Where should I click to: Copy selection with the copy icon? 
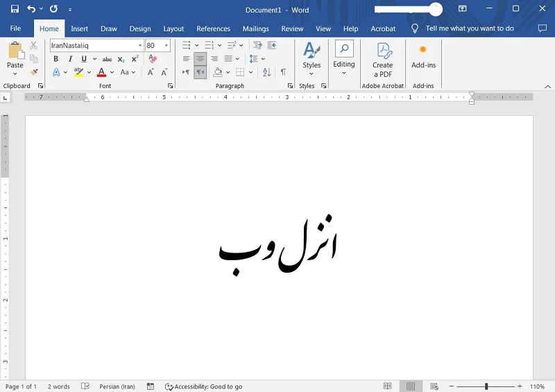[x=33, y=58]
